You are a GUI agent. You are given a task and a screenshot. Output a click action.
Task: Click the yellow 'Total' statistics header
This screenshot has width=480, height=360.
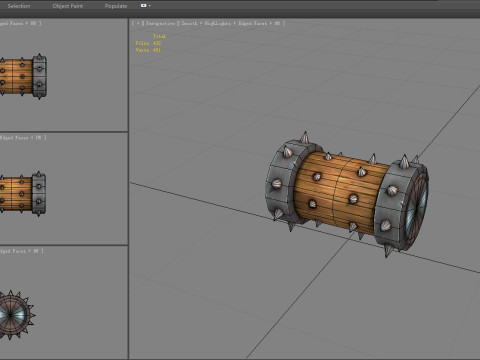click(159, 36)
